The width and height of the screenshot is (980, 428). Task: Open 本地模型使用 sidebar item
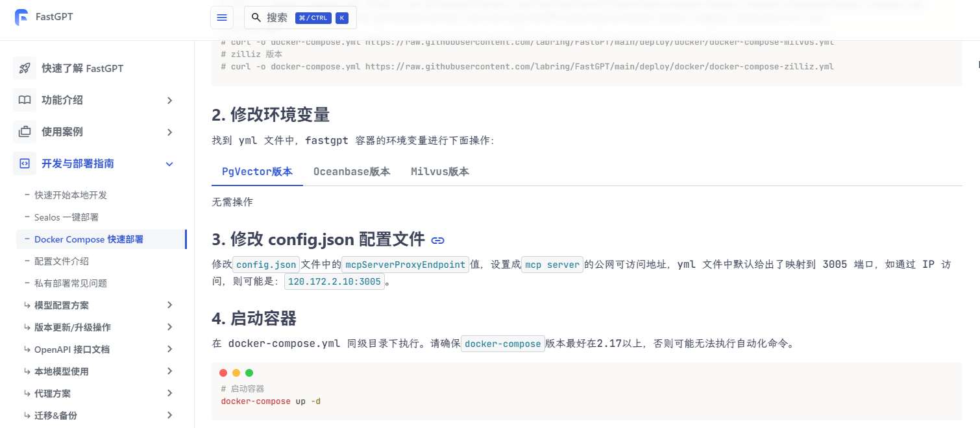(x=62, y=372)
